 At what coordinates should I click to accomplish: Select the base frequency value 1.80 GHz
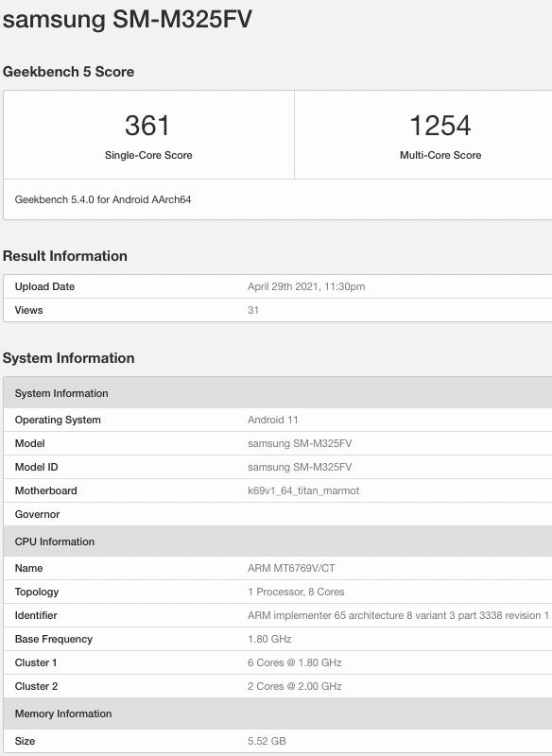click(x=269, y=640)
